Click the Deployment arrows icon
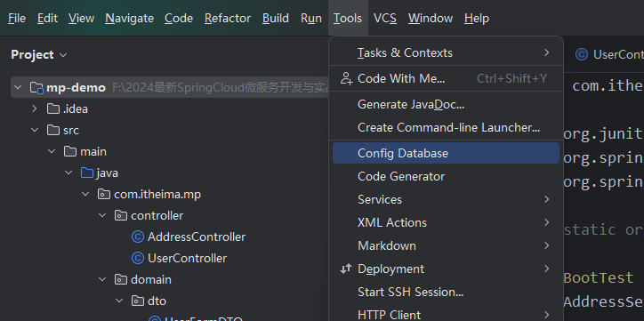The image size is (644, 321). (346, 269)
